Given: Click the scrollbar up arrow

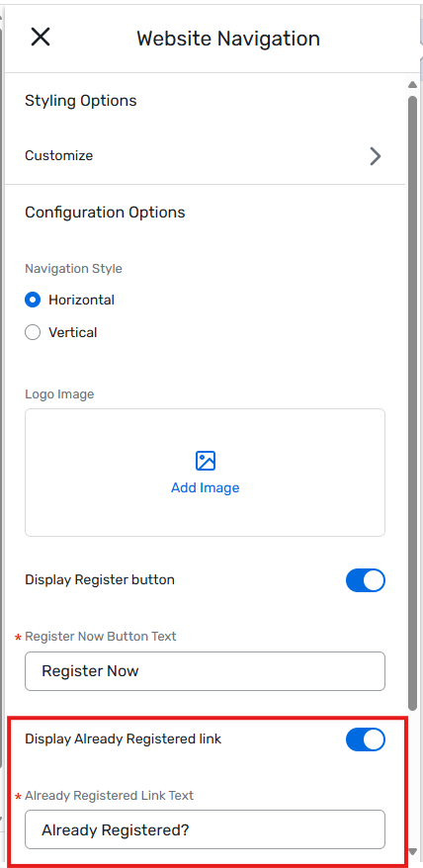Looking at the screenshot, I should [412, 85].
